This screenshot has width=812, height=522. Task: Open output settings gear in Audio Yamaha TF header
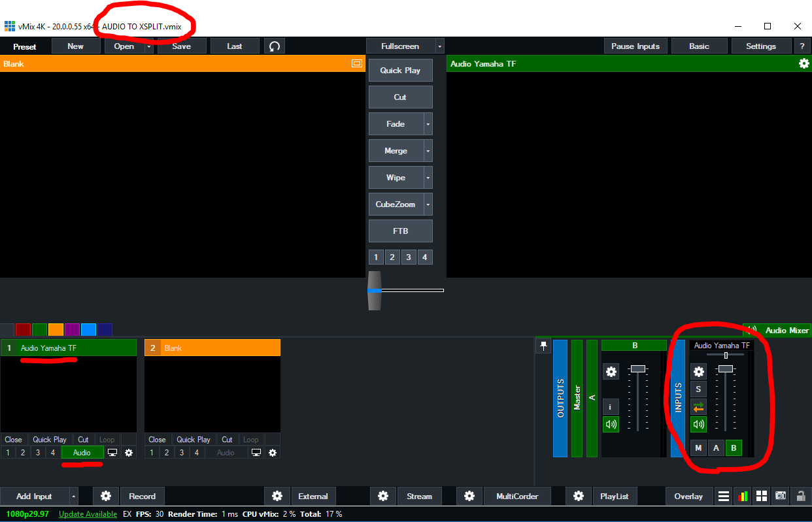point(804,63)
